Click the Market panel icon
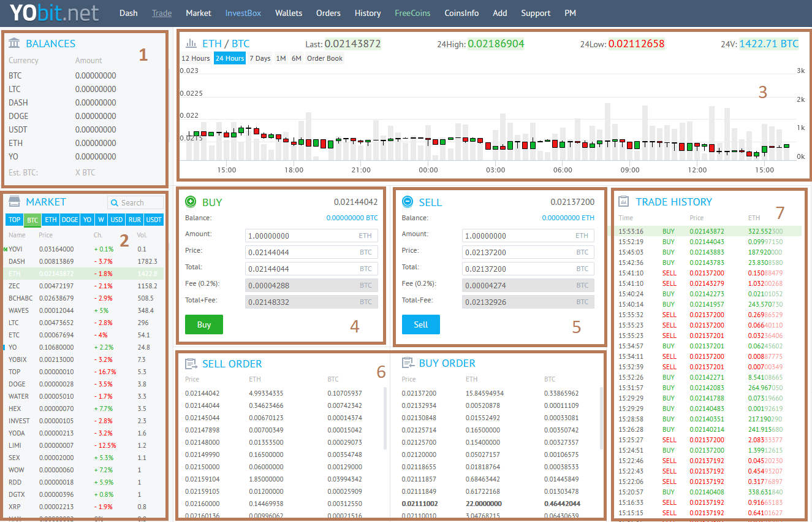Screen dimensions: 812x522 [x=14, y=202]
